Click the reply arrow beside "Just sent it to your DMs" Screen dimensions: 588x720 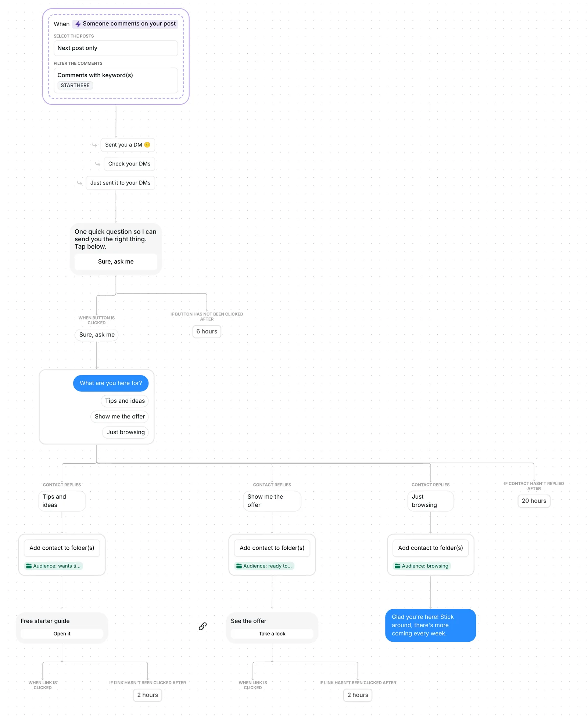pyautogui.click(x=79, y=183)
